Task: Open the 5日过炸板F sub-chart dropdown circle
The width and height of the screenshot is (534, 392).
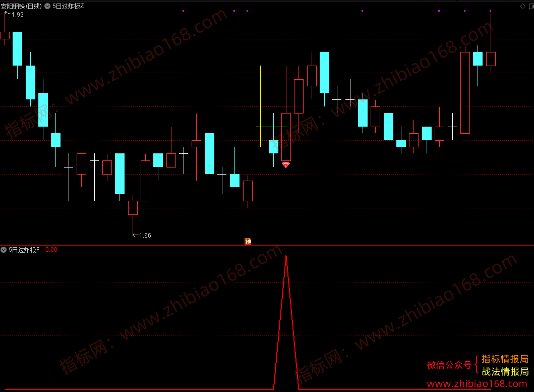Action: click(x=4, y=250)
